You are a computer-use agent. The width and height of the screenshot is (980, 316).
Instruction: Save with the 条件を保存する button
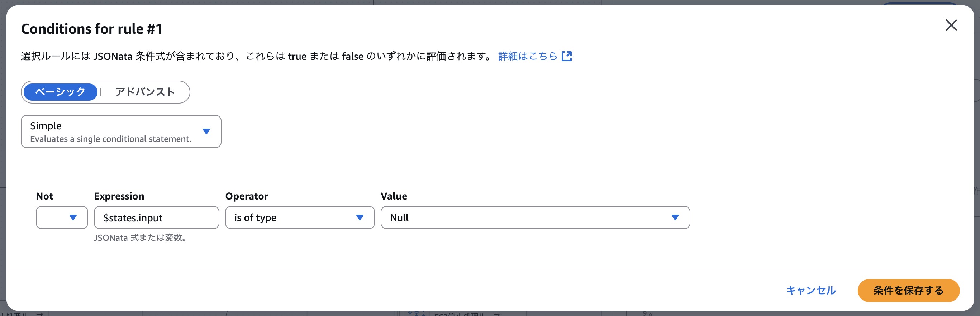(908, 291)
